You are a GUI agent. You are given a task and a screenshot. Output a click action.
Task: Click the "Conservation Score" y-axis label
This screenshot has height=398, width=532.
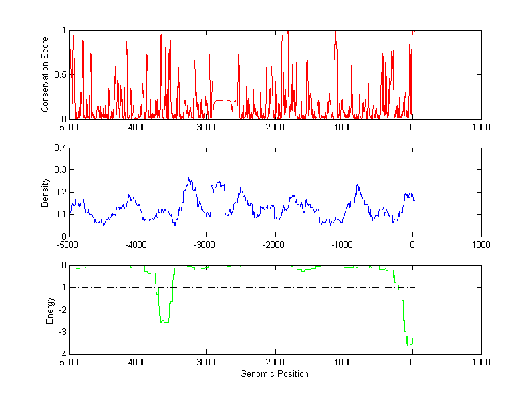(x=45, y=74)
